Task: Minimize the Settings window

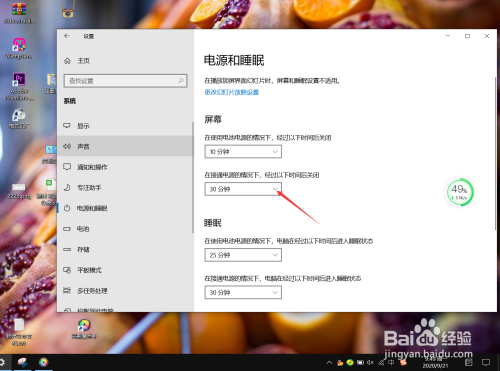Action: pos(448,36)
